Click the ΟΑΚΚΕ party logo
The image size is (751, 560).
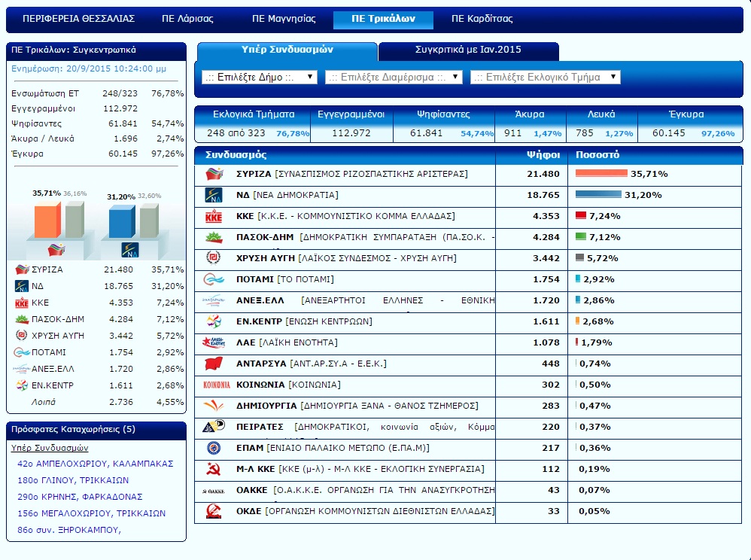click(x=214, y=491)
